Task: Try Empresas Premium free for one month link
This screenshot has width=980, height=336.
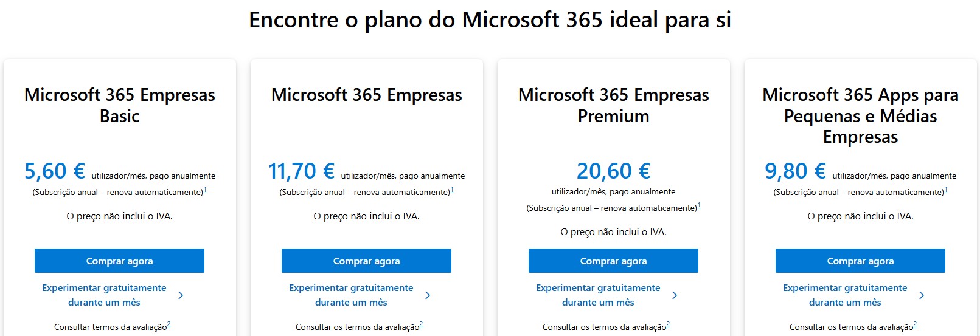Action: [x=598, y=295]
